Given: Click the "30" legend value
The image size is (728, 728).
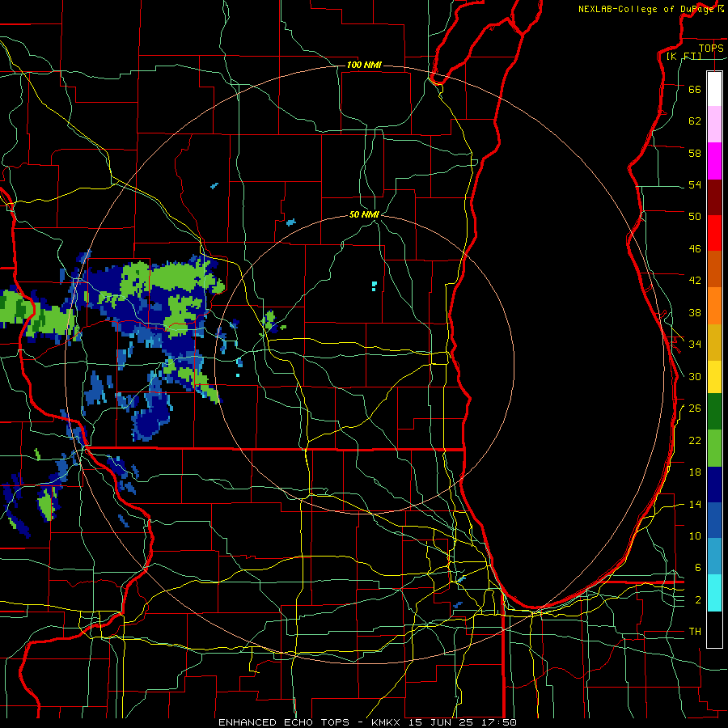Looking at the screenshot, I should [x=695, y=376].
